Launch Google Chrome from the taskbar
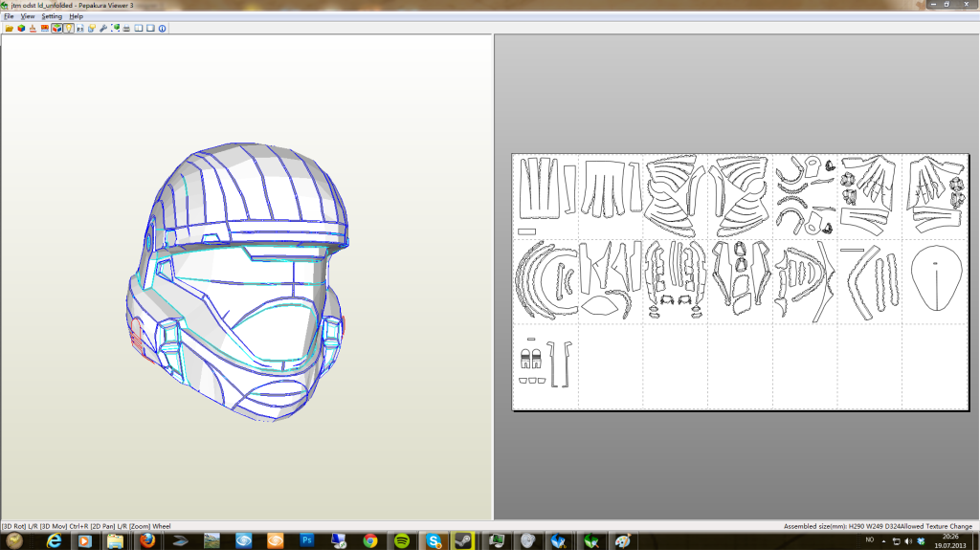This screenshot has height=550, width=980. click(370, 540)
